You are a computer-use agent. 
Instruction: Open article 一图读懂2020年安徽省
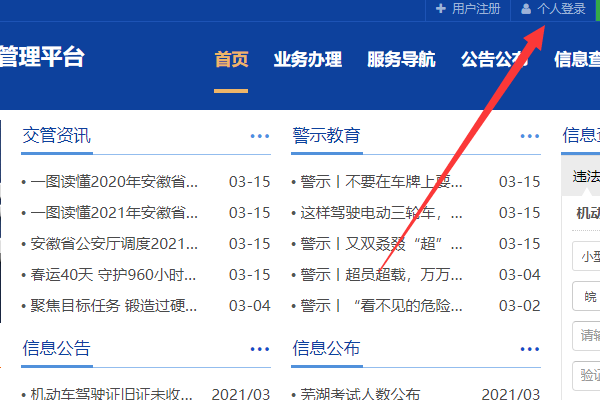pyautogui.click(x=112, y=182)
